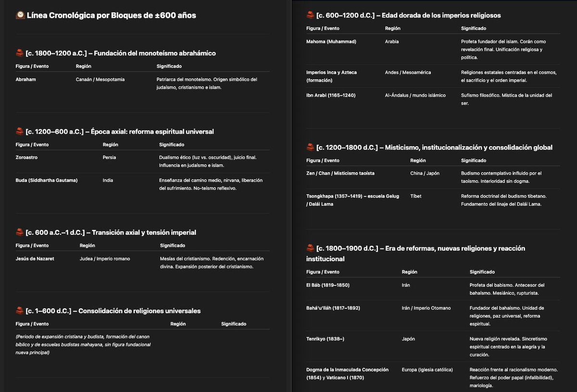Select the Mahoma (Muhammad) cell
Viewport: 577px width, 392px height.
[331, 41]
